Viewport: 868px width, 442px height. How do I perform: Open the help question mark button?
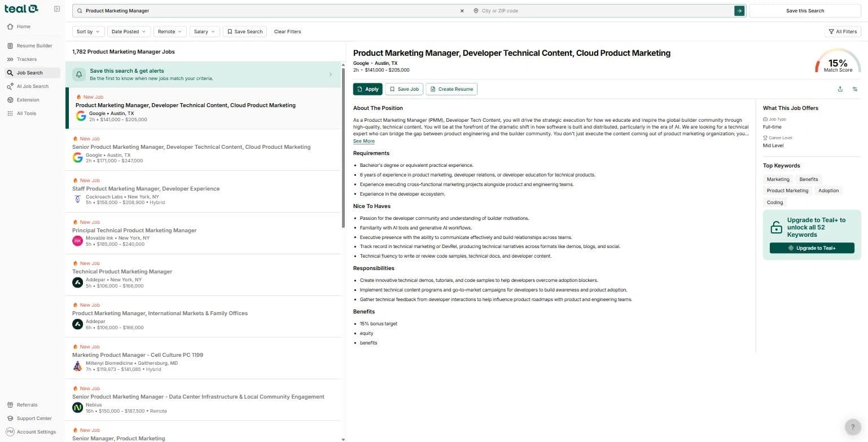[x=852, y=427]
